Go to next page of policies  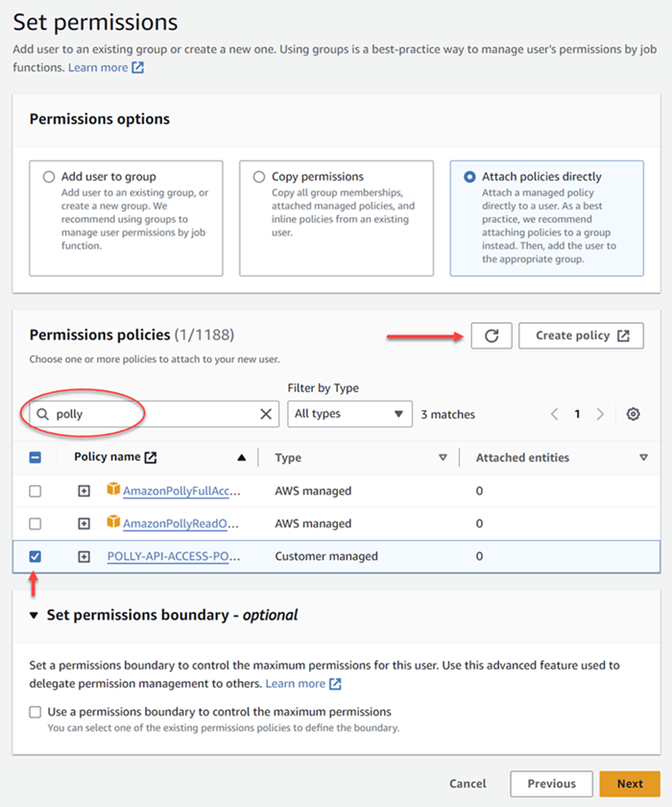point(600,414)
